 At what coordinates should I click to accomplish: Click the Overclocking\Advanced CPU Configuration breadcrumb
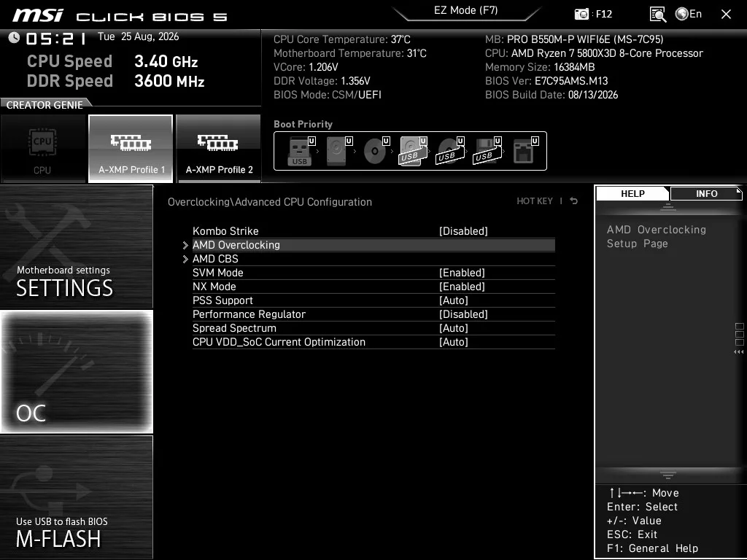pos(270,202)
